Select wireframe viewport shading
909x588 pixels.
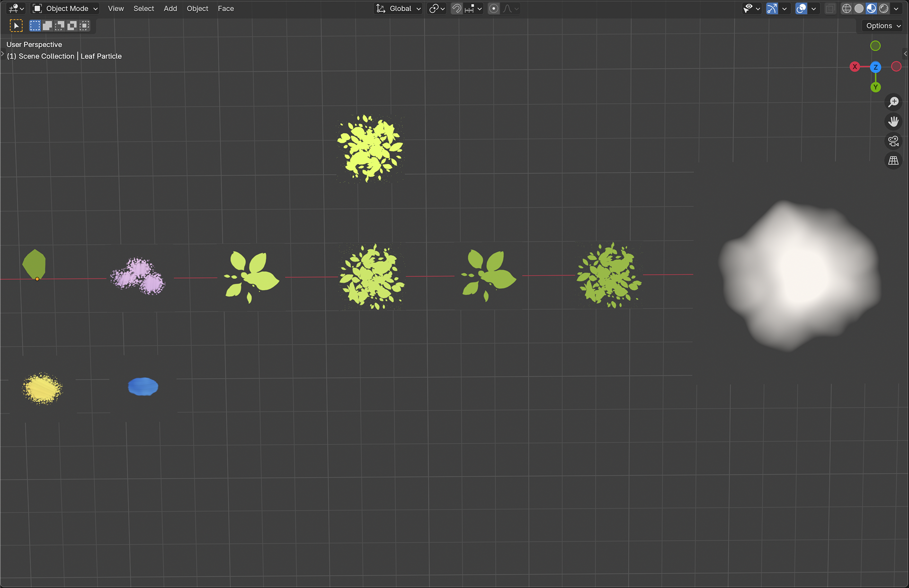pyautogui.click(x=847, y=9)
